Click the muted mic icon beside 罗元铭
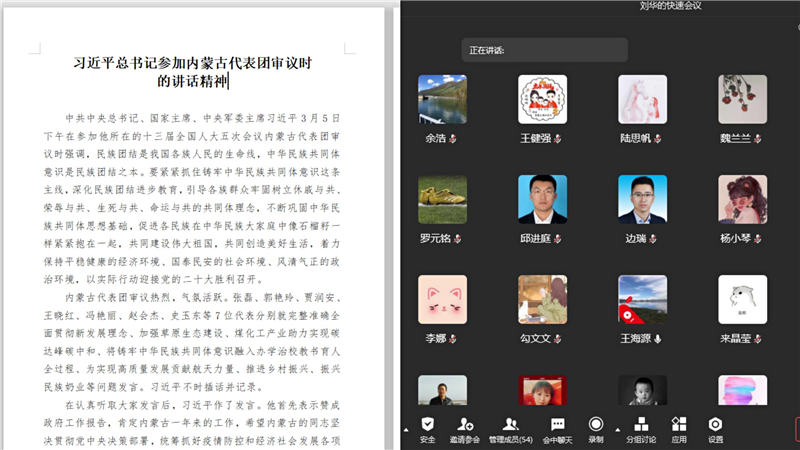This screenshot has height=450, width=800. 457,238
